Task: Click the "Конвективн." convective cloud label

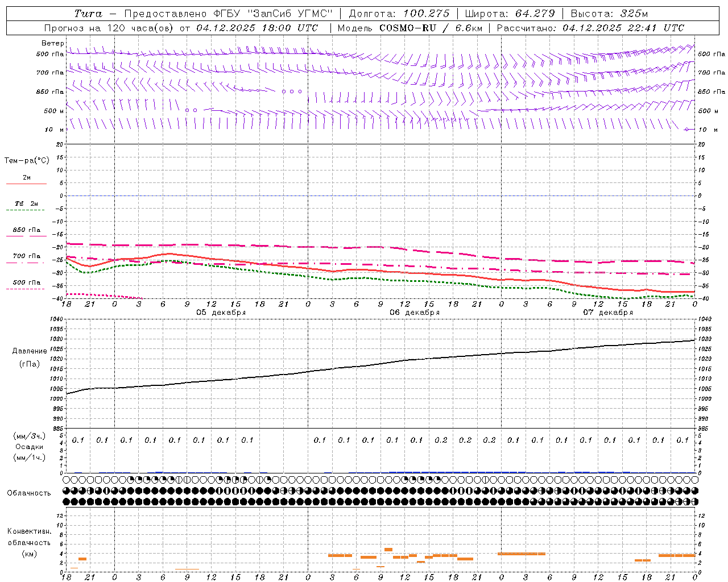Action: coord(30,531)
